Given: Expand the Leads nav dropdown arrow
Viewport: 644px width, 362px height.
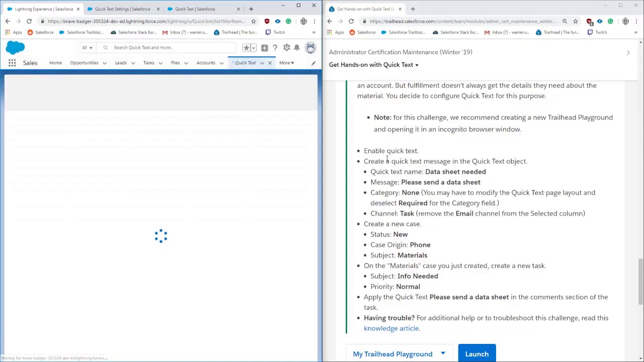Looking at the screenshot, I should click(133, 63).
